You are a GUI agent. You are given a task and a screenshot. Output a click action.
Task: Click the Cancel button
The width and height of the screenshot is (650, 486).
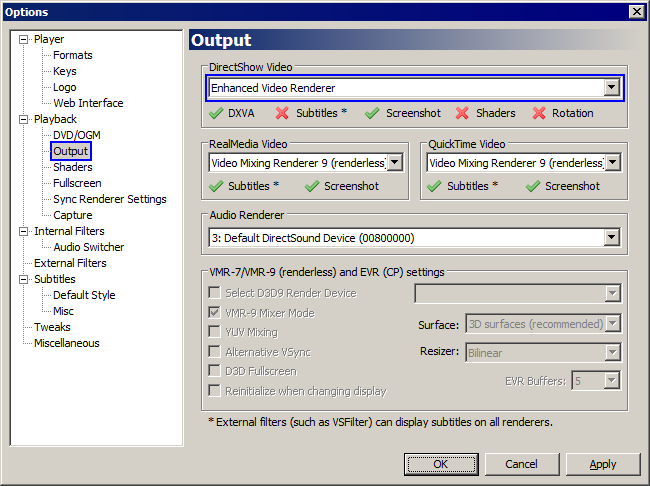[521, 464]
